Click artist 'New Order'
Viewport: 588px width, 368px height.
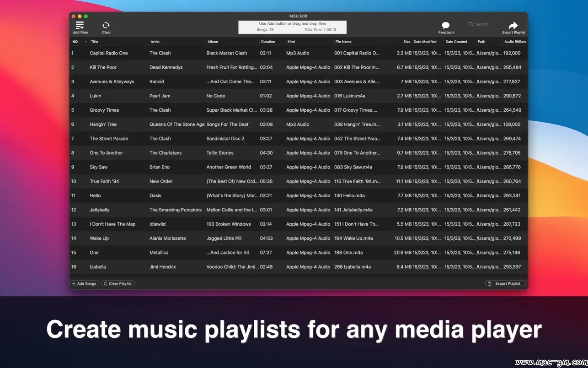161,181
